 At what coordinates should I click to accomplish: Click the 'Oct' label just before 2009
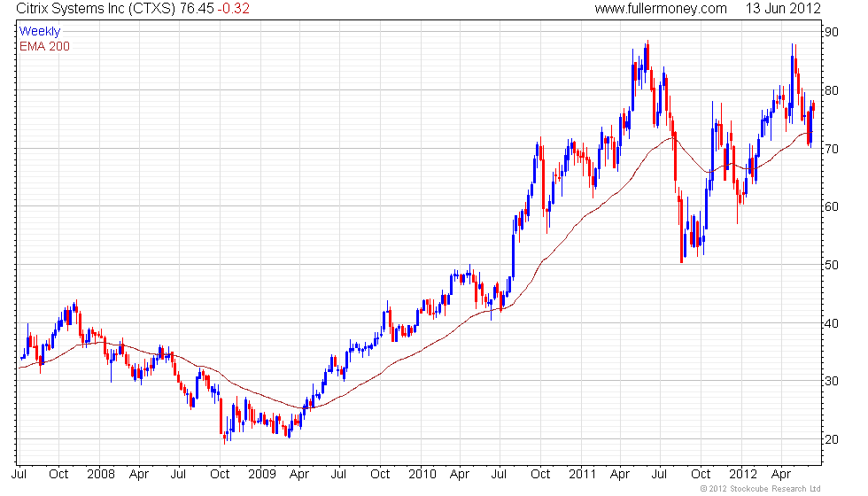[220, 475]
